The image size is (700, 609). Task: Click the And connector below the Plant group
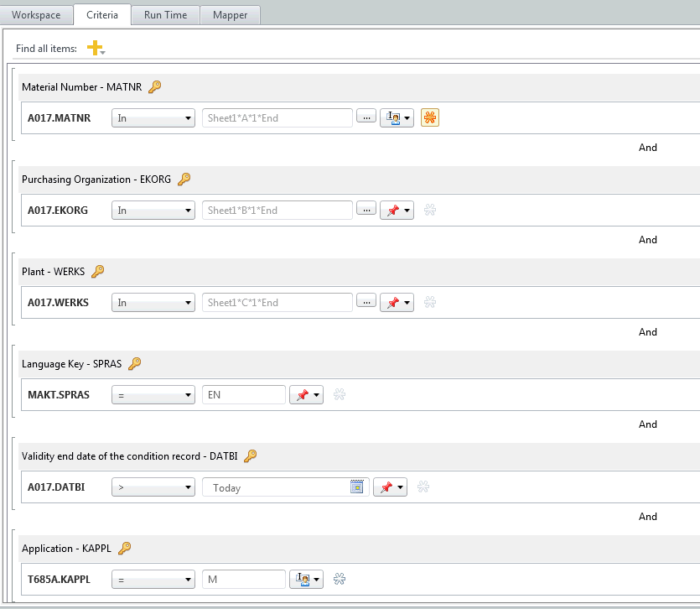tap(648, 332)
